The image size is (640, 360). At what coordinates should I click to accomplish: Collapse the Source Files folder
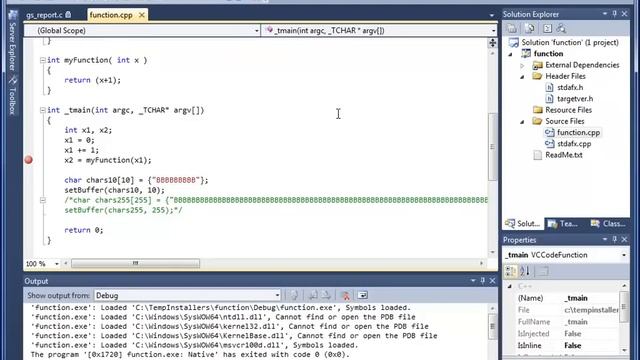pos(522,122)
